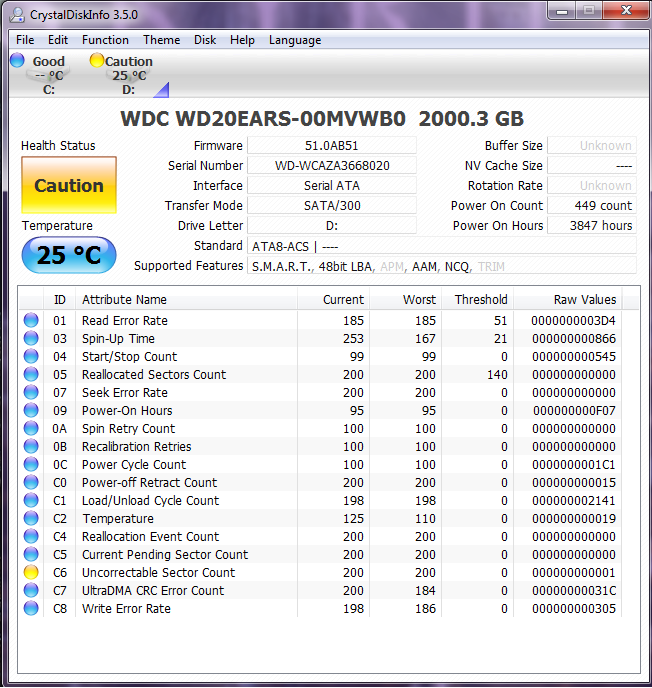652x688 pixels.
Task: Open the File menu
Action: pyautogui.click(x=25, y=40)
